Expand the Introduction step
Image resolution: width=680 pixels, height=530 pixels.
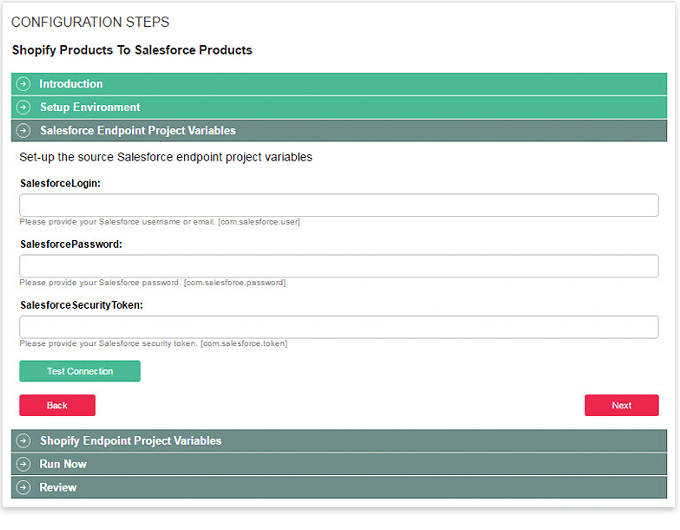(339, 84)
